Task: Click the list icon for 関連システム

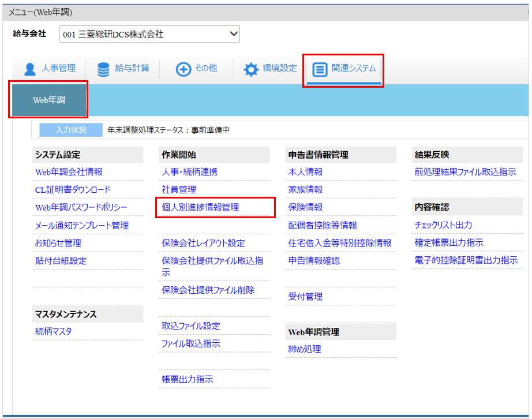Action: pos(320,69)
